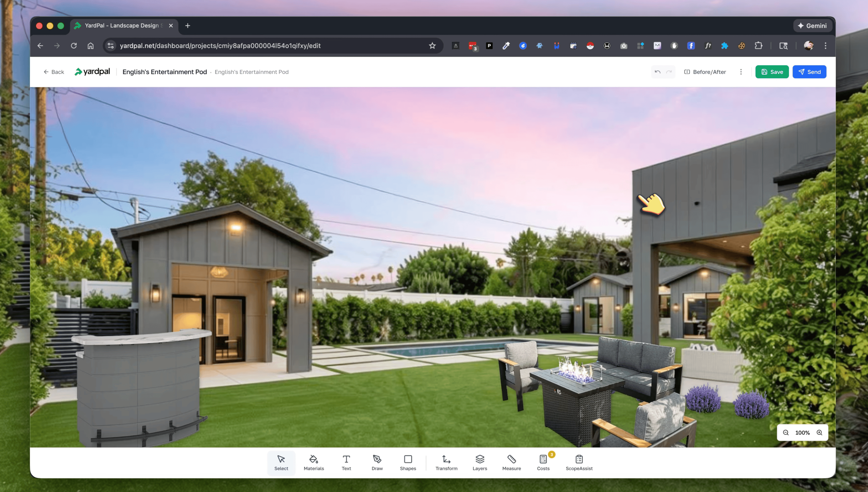Open the Costs calculator

(x=543, y=463)
